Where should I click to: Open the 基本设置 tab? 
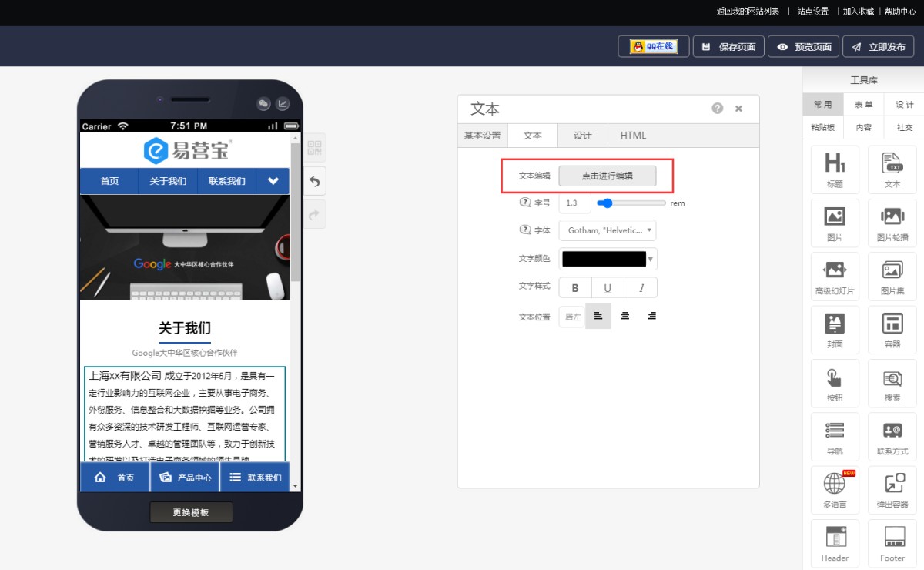point(482,136)
